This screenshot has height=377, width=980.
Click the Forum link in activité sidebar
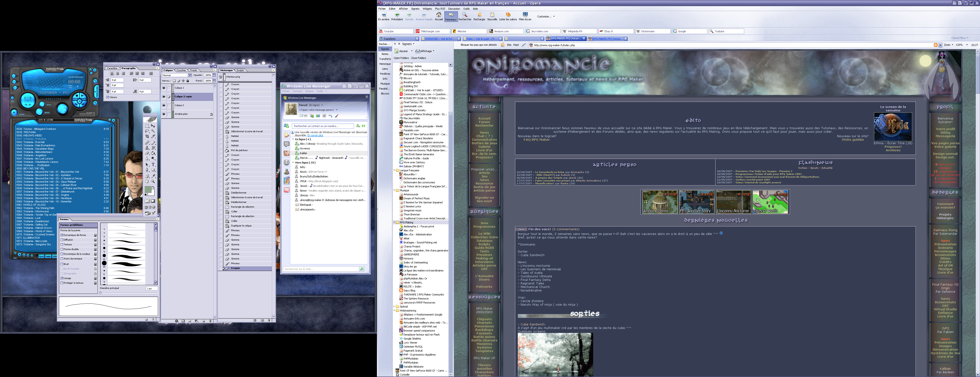pyautogui.click(x=484, y=122)
